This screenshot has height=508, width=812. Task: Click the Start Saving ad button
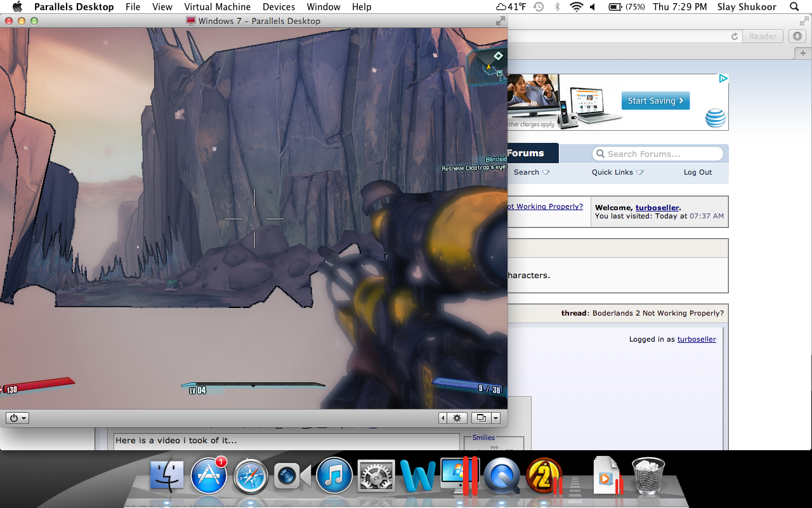point(655,100)
